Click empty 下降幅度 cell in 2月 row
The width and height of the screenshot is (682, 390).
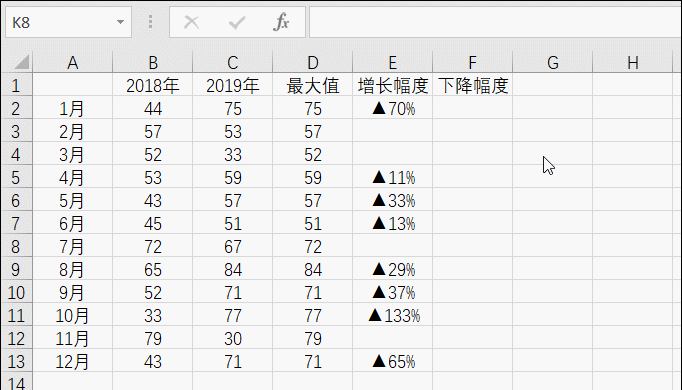click(x=473, y=131)
